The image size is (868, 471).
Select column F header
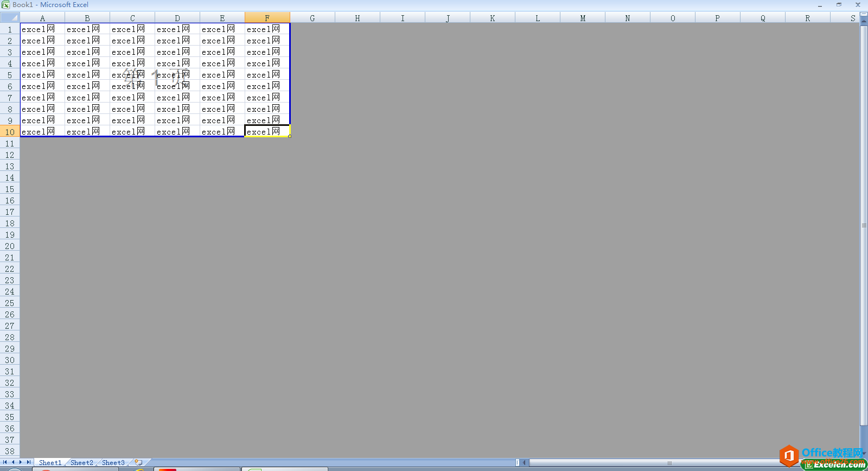click(267, 18)
